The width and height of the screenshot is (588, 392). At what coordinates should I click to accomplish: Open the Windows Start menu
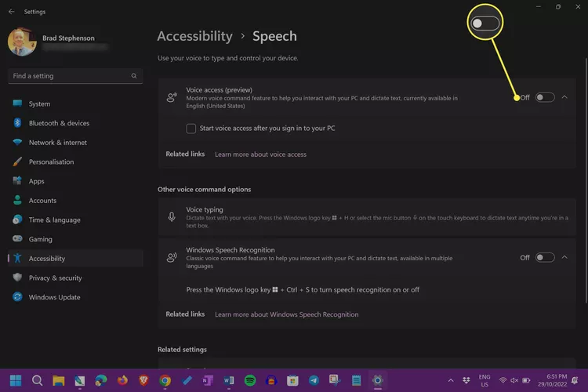[x=16, y=380]
